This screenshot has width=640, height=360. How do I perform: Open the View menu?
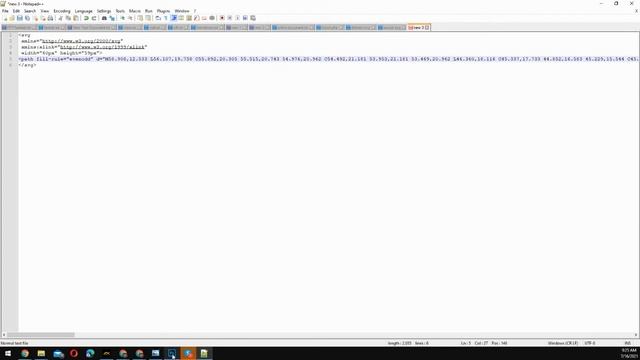pos(44,11)
